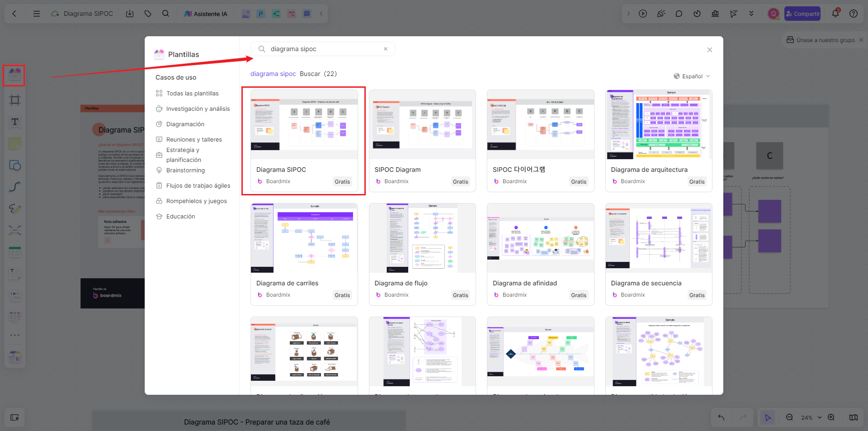Open the voting poll icon

pos(715,14)
